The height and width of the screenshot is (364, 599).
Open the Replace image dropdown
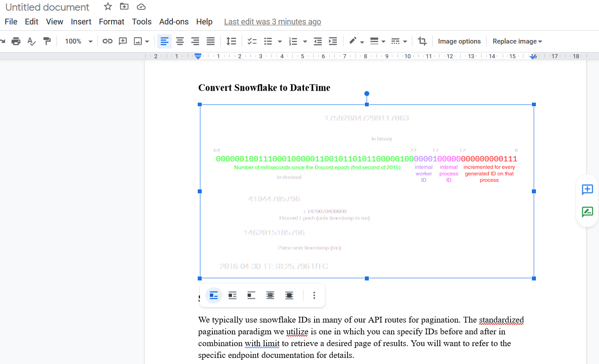[x=517, y=41]
